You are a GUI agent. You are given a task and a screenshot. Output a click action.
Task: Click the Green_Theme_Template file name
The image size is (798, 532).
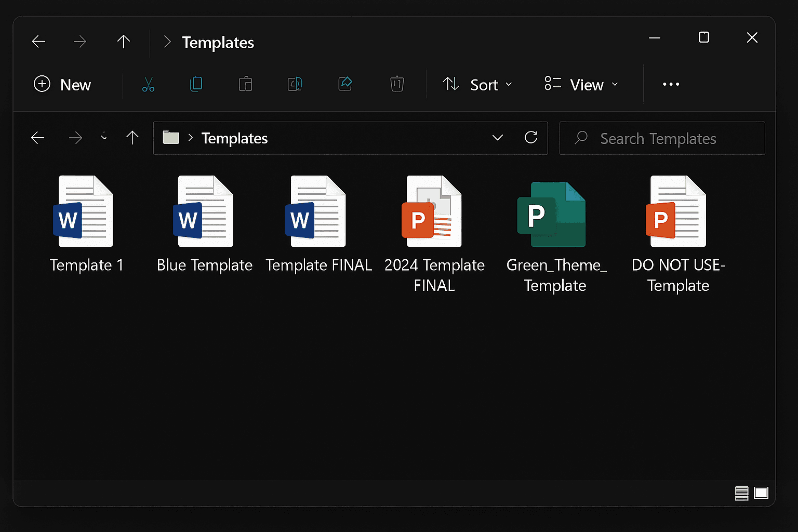556,275
